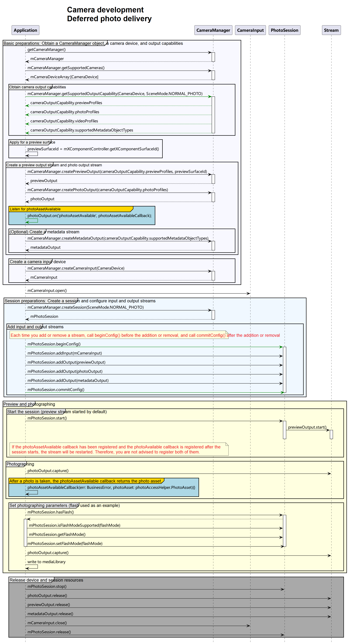Screen dimensions: 348x644
Task: Click 'mPhotoSession.stop()' message
Action: [x=47, y=586]
